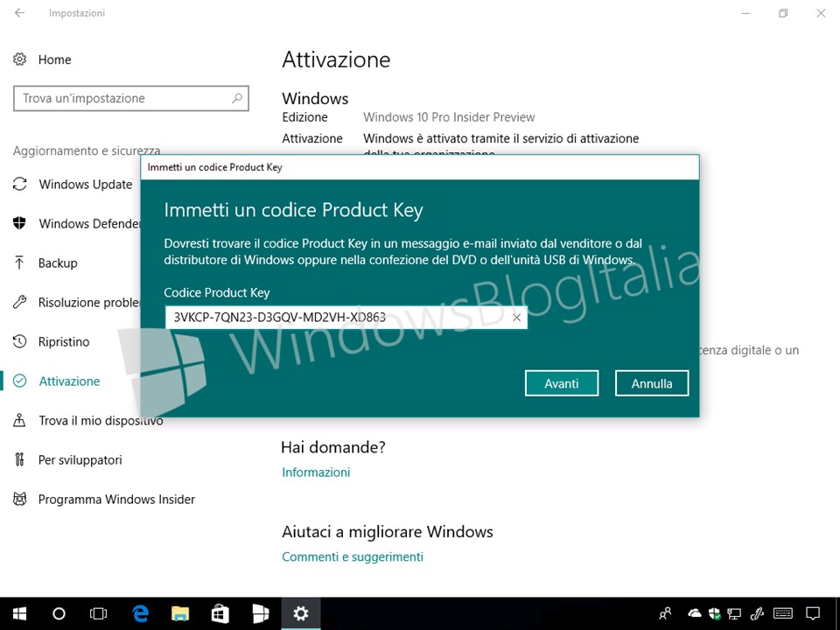Open the touch keyboard tray icon
This screenshot has width=840, height=630.
[x=783, y=613]
